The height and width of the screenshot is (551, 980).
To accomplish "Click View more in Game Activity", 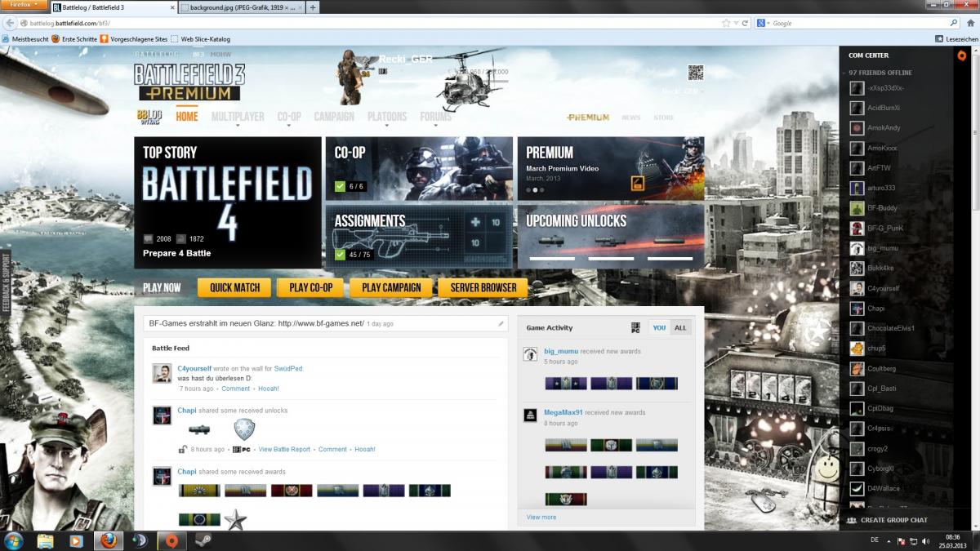I will pos(541,517).
